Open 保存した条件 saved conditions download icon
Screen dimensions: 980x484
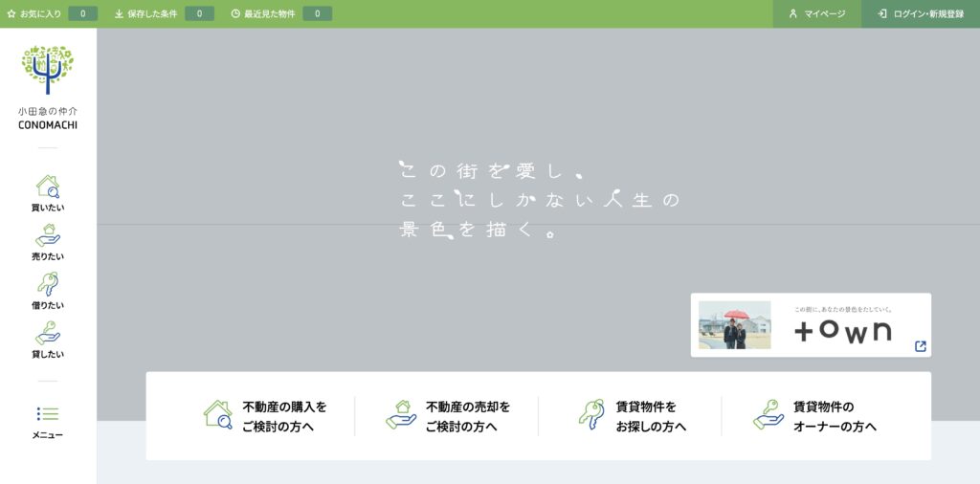[119, 13]
